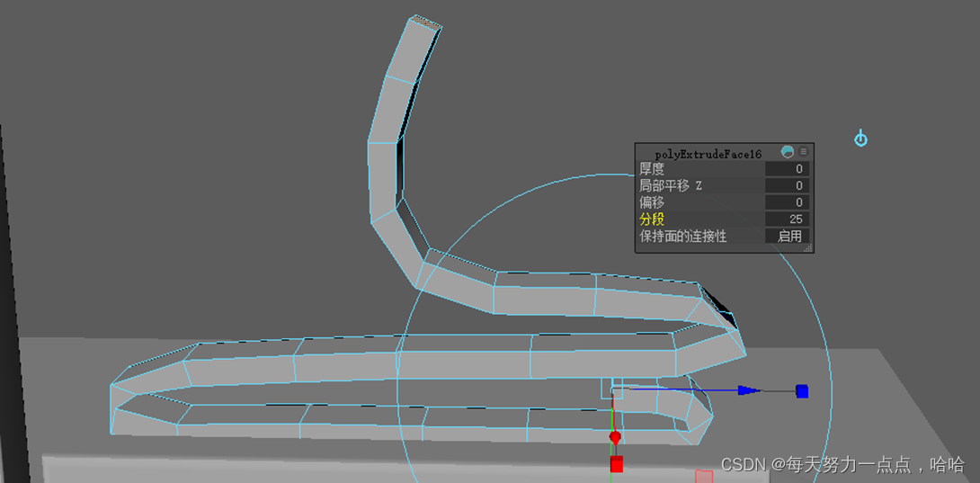Click the polyExtrudeFace16 panel pin icon
This screenshot has width=980, height=483.
[788, 152]
